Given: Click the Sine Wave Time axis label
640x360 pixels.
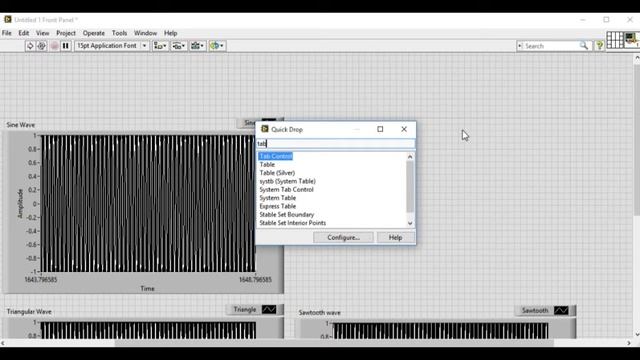Looking at the screenshot, I should click(x=147, y=289).
